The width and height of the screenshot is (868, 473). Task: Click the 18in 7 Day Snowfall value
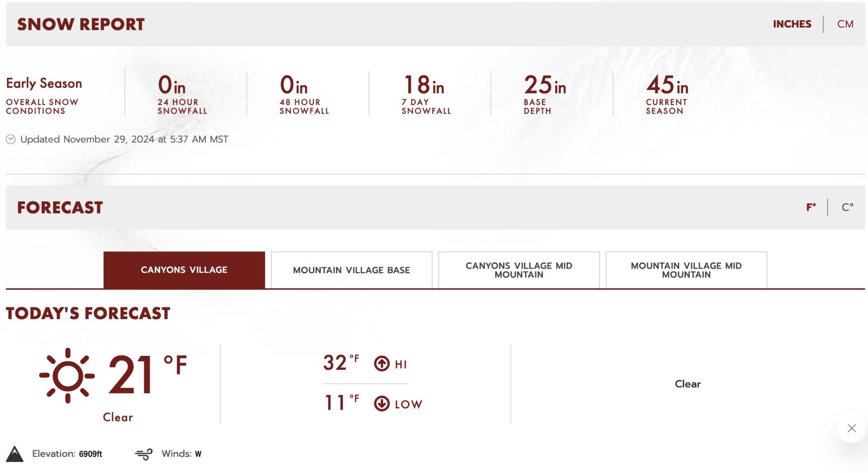[x=424, y=85]
